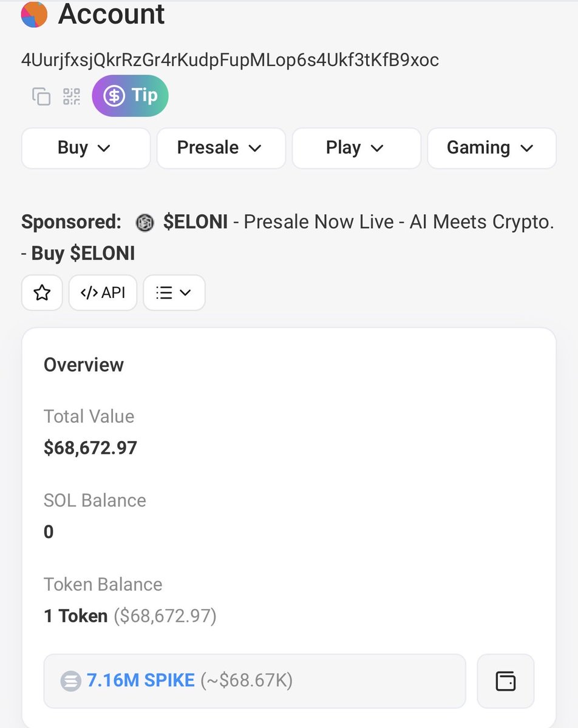
Task: Click the Total Value amount $68,672.97
Action: coord(90,448)
